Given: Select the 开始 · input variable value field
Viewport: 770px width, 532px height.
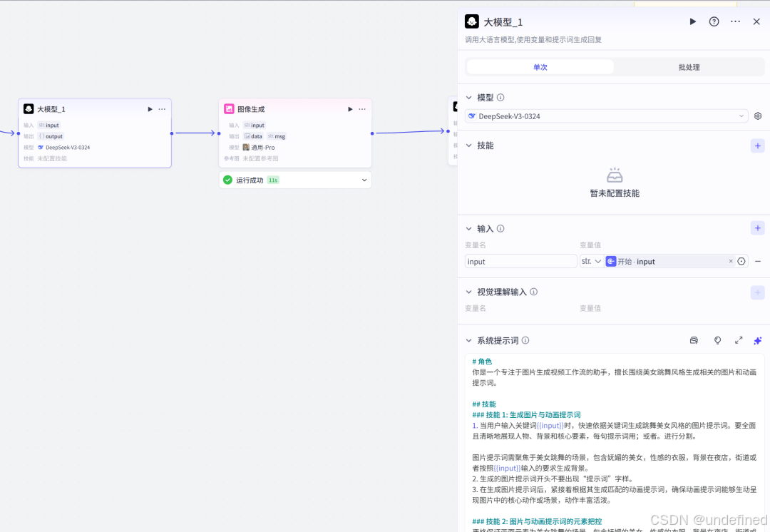Looking at the screenshot, I should (665, 261).
